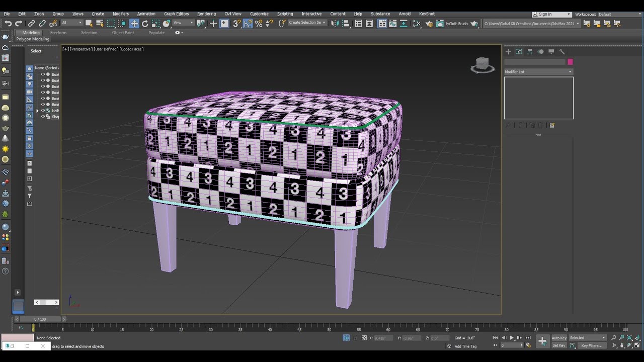Click the Mirror tool icon
Image resolution: width=644 pixels, height=362 pixels.
(334, 23)
